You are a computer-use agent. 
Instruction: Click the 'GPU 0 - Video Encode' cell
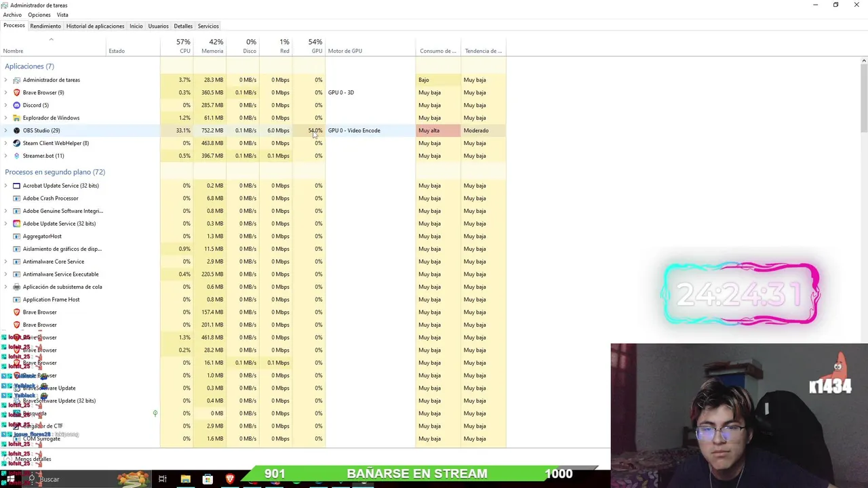point(370,130)
